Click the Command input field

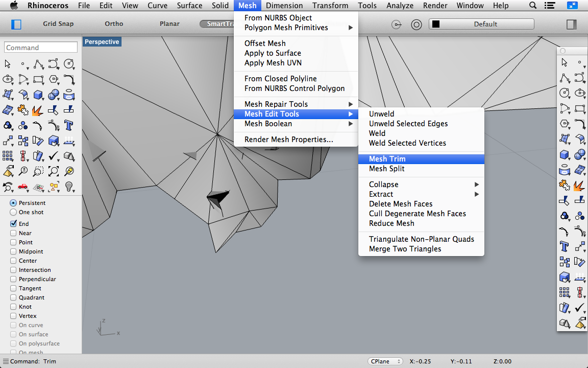pyautogui.click(x=40, y=47)
